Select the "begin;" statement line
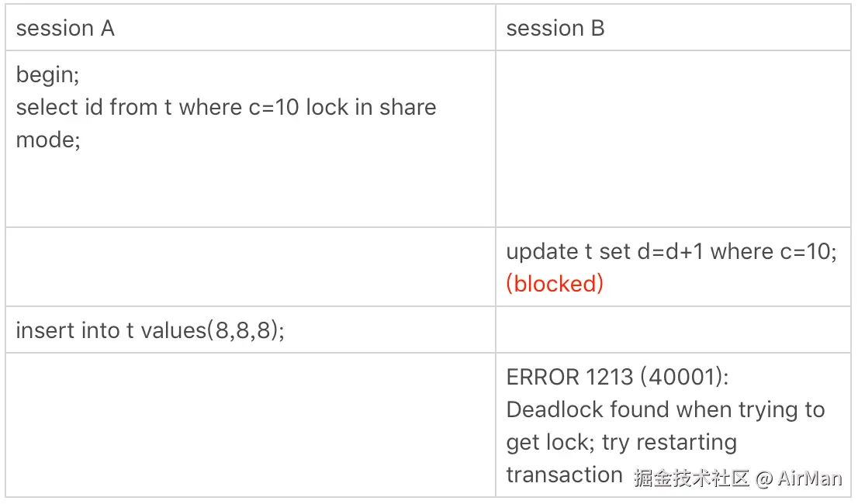The image size is (858, 504). tap(48, 75)
